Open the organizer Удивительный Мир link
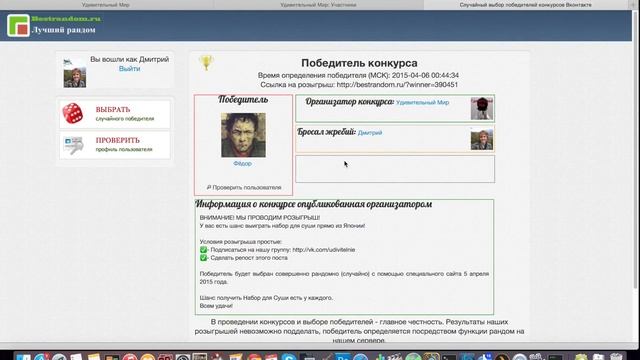The height and width of the screenshot is (360, 640). coord(422,102)
